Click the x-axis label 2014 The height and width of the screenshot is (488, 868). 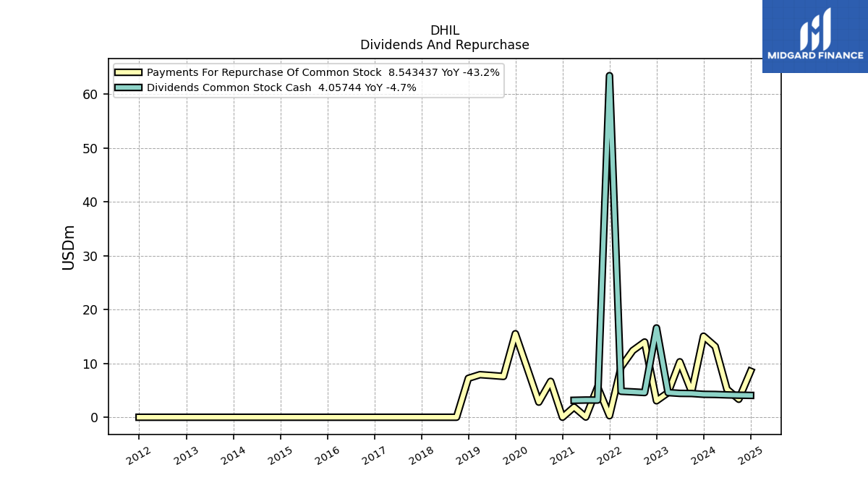233,455
